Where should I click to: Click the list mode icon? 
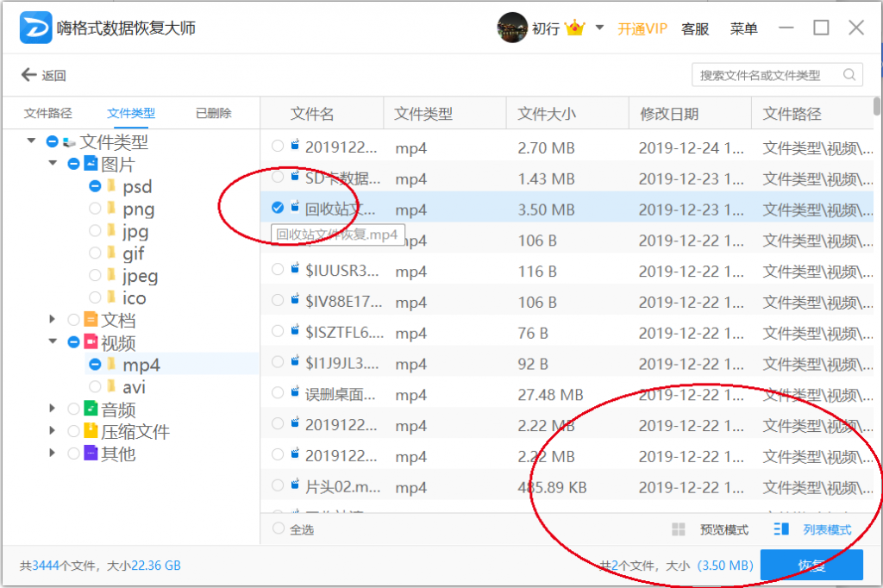(781, 529)
